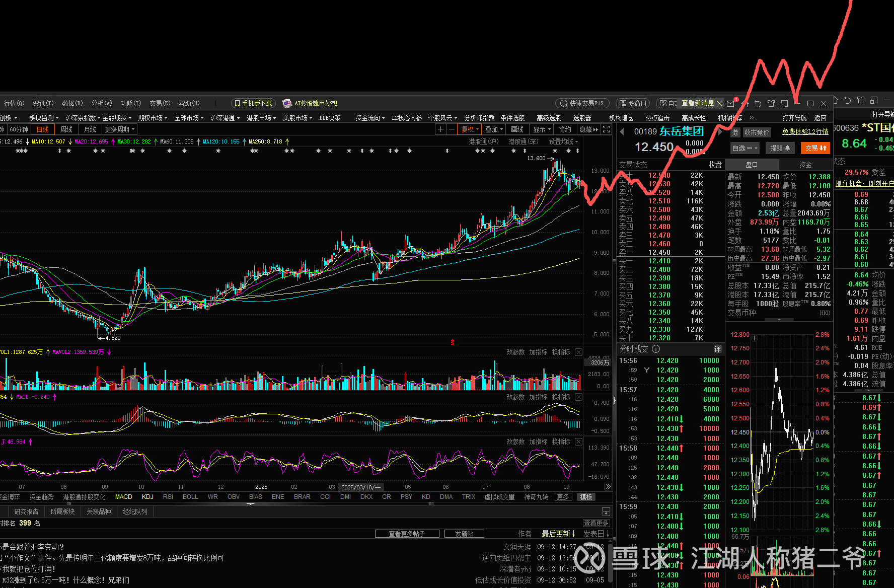Image resolution: width=894 pixels, height=588 pixels.
Task: Click the 免费体验L2行情 link
Action: [805, 131]
